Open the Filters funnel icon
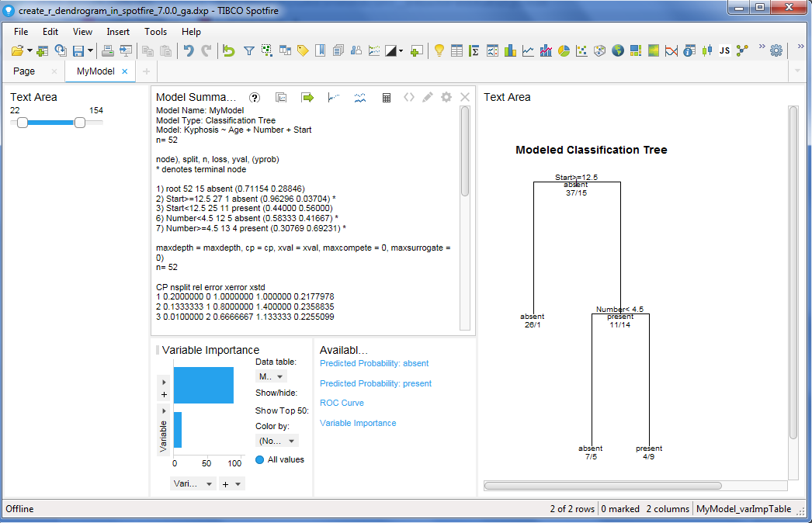812x523 pixels. [x=249, y=50]
